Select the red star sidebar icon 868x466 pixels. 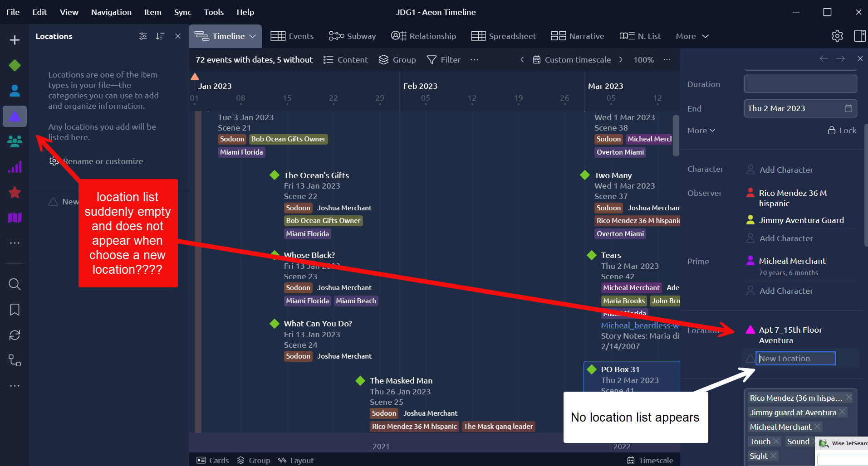tap(15, 193)
